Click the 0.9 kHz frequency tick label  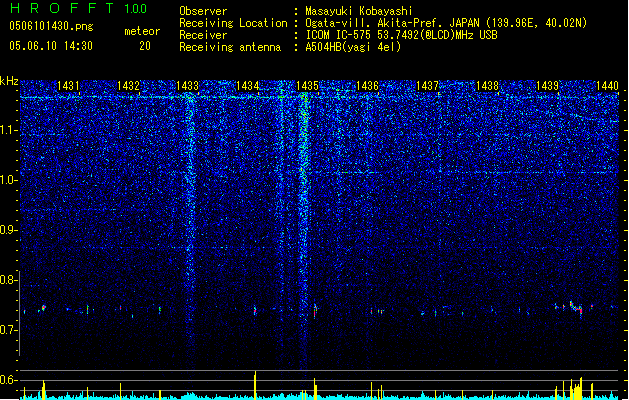(x=9, y=230)
